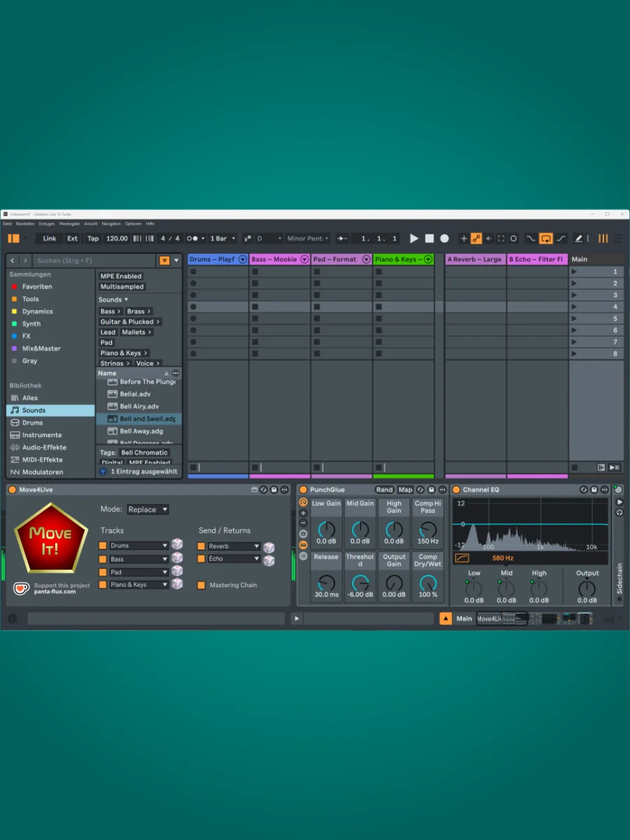Viewport: 630px width, 840px height.
Task: Toggle the Piano & Keys checkbox
Action: [x=103, y=584]
